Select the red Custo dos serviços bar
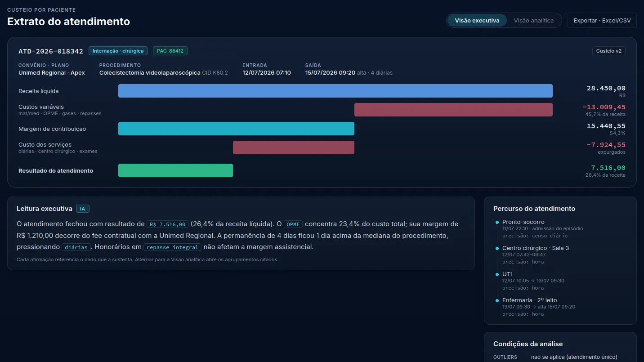Image resolution: width=644 pixels, height=362 pixels. point(294,147)
